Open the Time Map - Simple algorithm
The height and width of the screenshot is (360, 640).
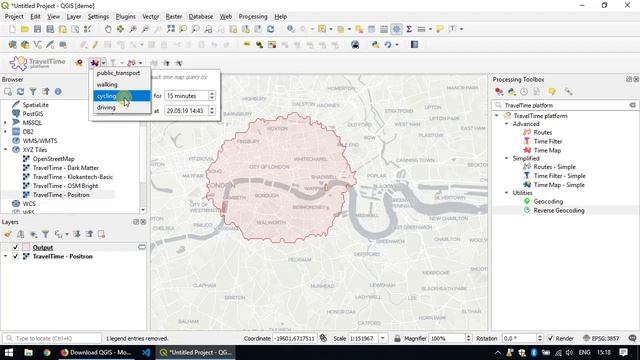point(559,185)
